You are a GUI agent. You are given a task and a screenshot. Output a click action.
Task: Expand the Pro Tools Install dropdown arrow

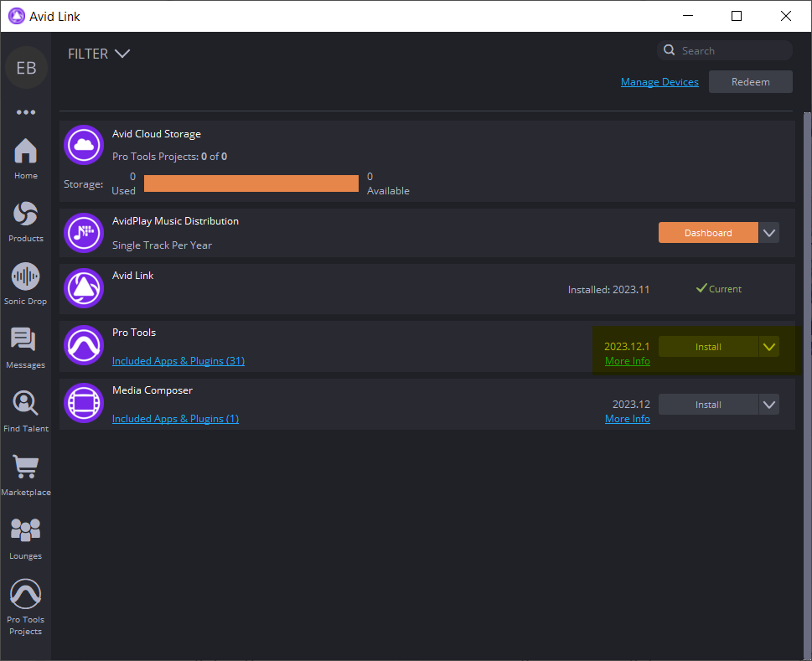tap(769, 347)
